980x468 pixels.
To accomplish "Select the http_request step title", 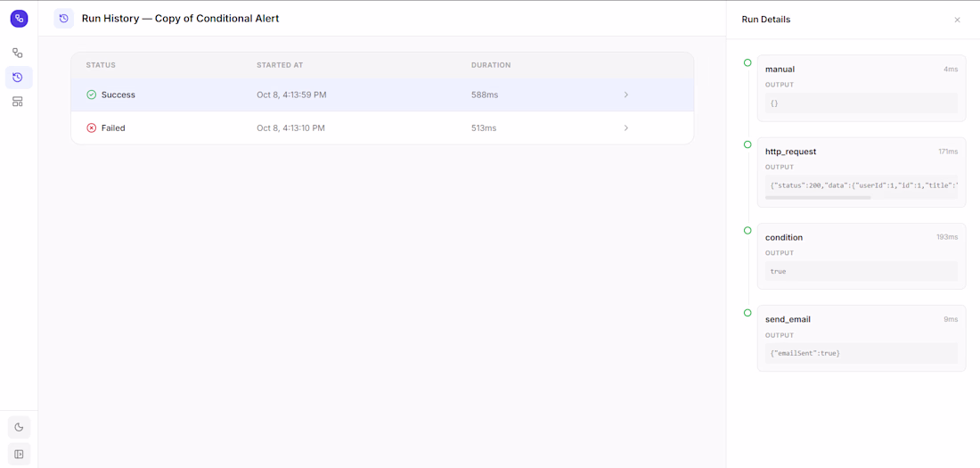I will click(x=790, y=152).
